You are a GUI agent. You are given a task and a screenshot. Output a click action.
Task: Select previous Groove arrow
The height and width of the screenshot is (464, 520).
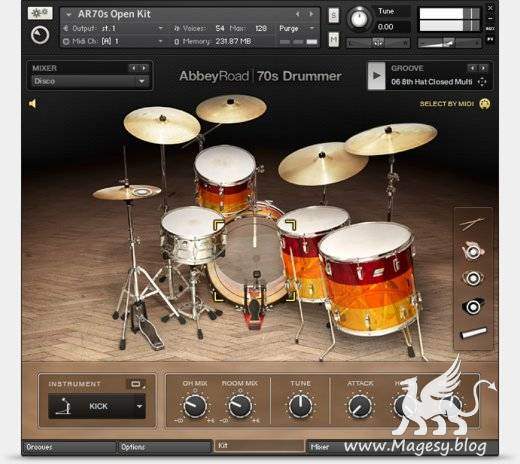472,68
